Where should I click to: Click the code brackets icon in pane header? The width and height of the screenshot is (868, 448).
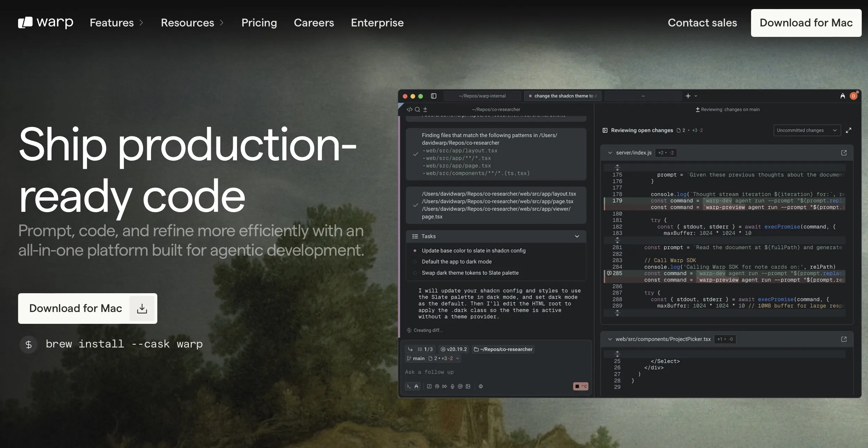[x=410, y=109]
